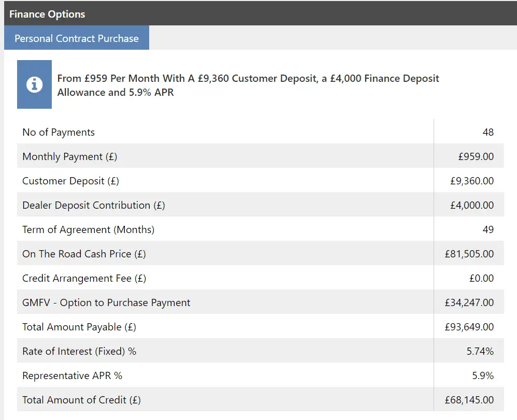
Task: Select the No of Payments row label
Action: pos(59,132)
